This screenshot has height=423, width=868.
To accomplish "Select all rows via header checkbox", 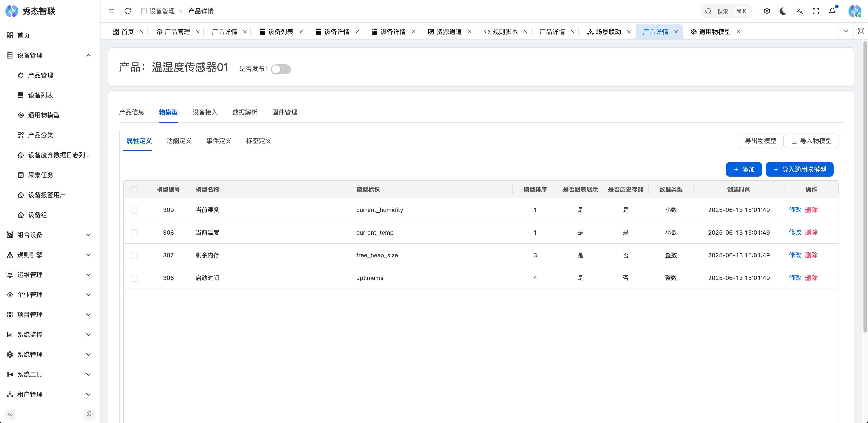I will (x=134, y=190).
